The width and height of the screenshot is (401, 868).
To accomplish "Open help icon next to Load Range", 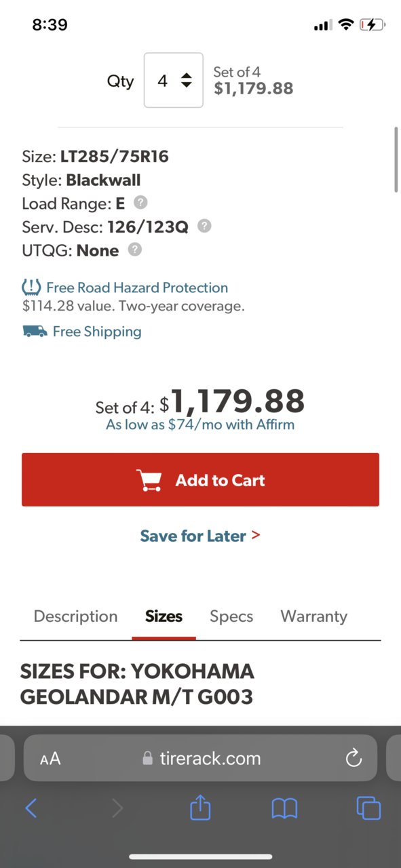I will point(140,202).
